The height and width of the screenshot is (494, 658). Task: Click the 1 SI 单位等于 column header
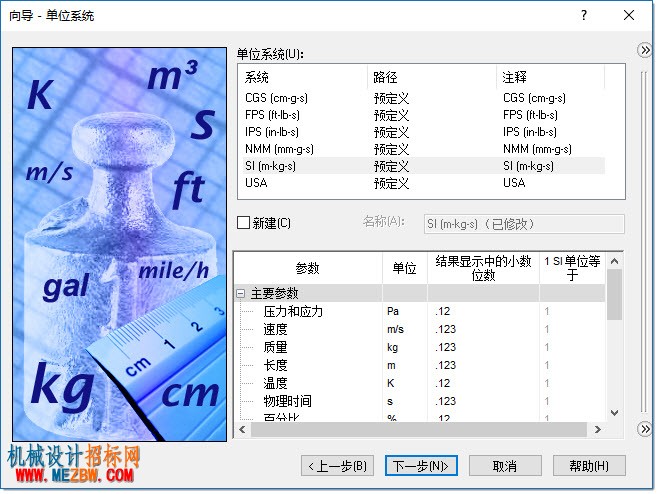(x=572, y=268)
